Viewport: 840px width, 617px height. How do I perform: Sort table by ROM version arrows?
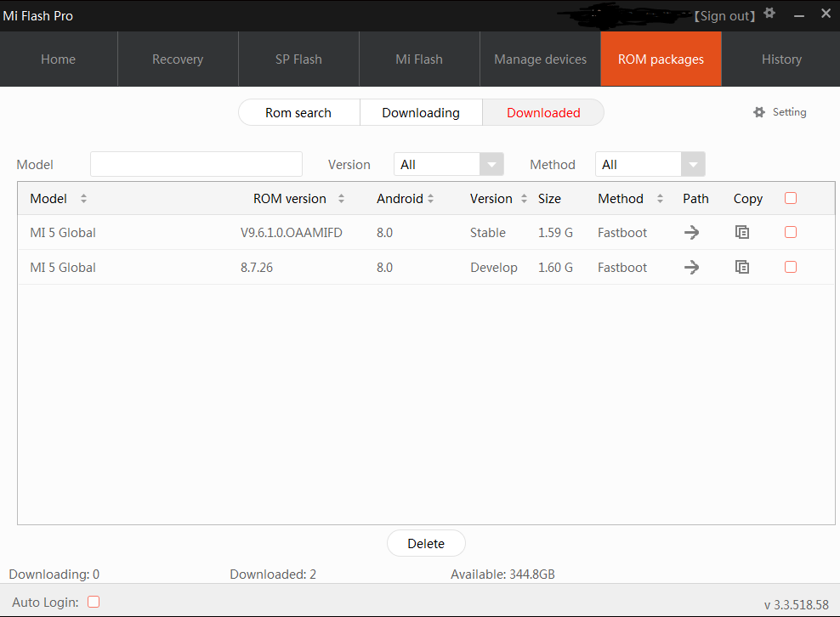341,199
